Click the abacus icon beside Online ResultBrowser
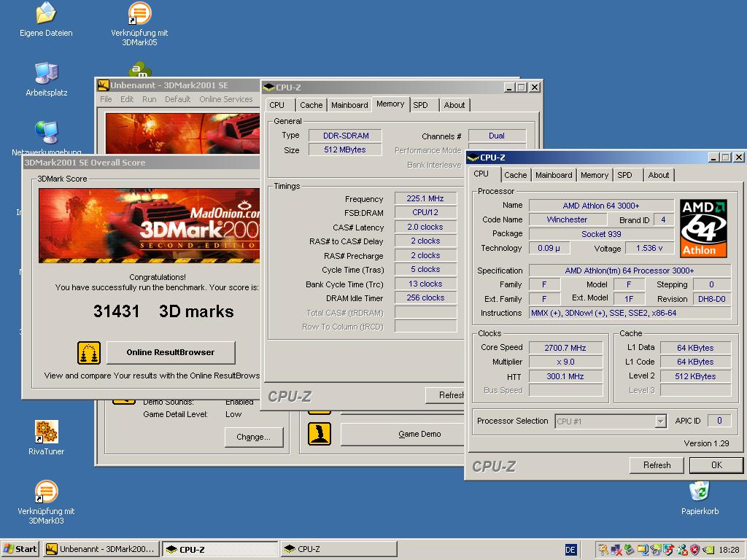747x560 pixels. tap(89, 352)
